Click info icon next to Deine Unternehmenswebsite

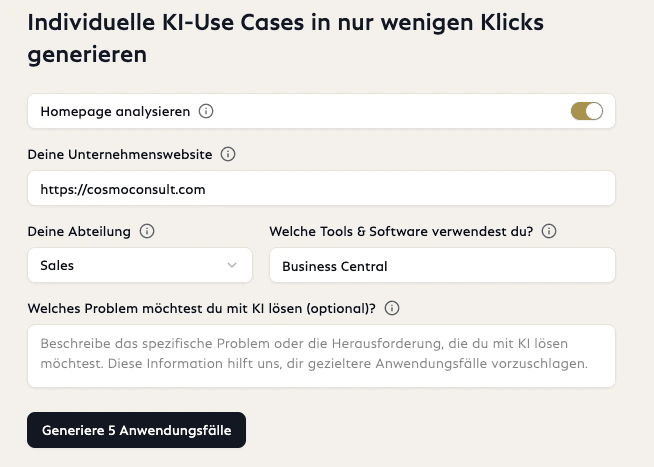[x=228, y=154]
